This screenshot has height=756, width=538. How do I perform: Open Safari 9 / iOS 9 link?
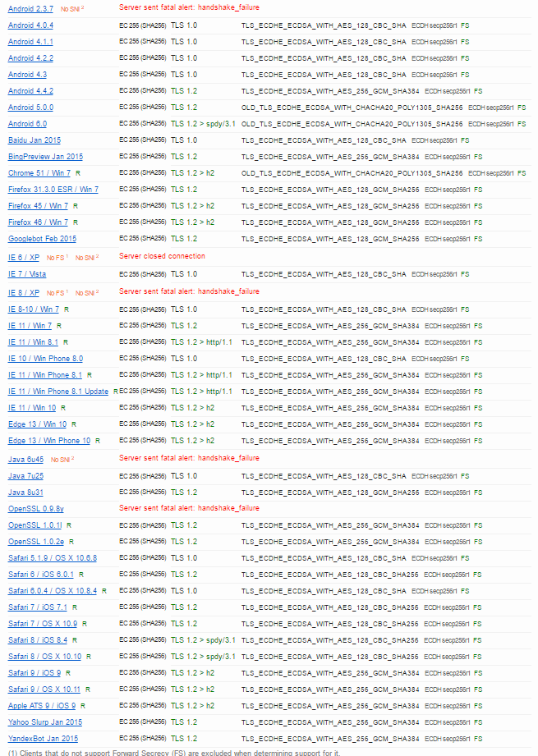click(34, 672)
